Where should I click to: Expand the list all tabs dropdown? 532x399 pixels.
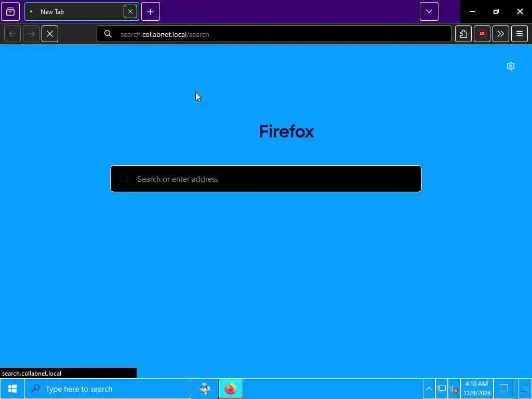pos(429,11)
